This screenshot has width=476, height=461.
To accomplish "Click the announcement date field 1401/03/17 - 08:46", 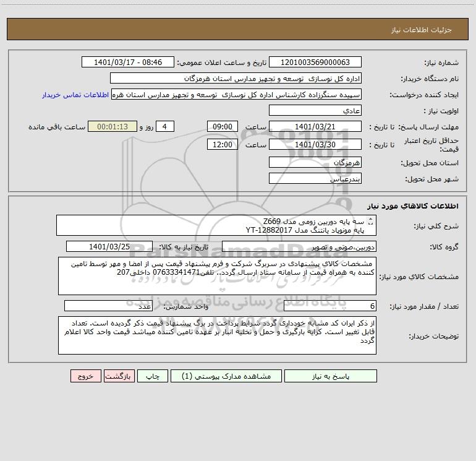I will click(x=128, y=62).
